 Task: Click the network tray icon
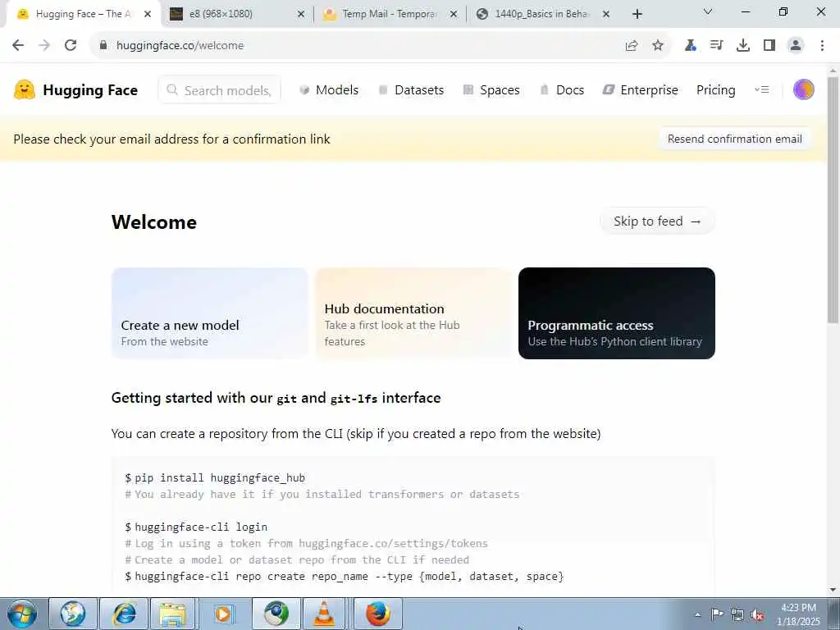[x=737, y=615]
